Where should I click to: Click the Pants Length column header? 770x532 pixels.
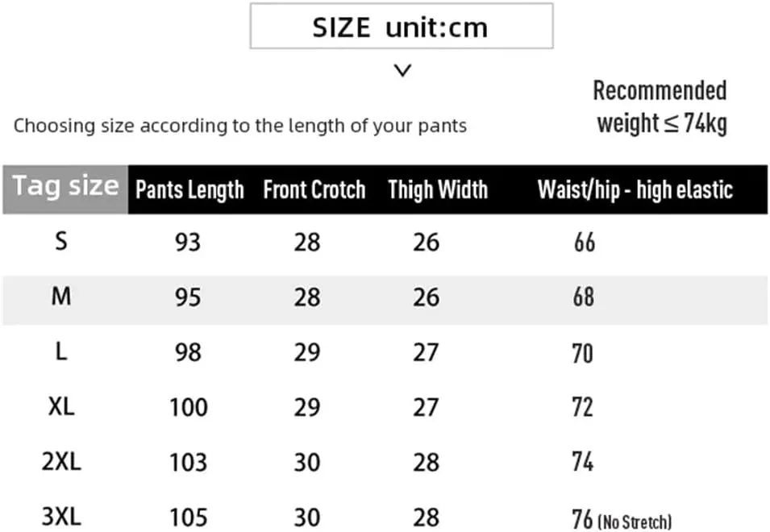(x=189, y=190)
